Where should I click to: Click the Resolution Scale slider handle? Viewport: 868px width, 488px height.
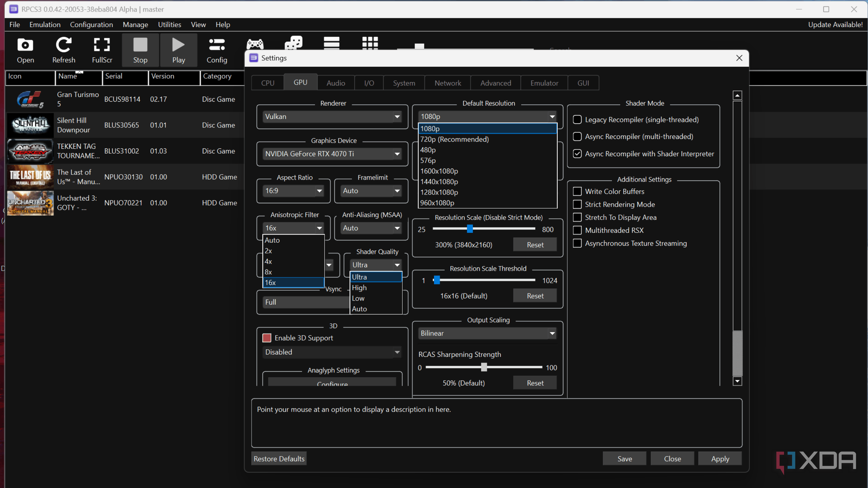coord(470,229)
